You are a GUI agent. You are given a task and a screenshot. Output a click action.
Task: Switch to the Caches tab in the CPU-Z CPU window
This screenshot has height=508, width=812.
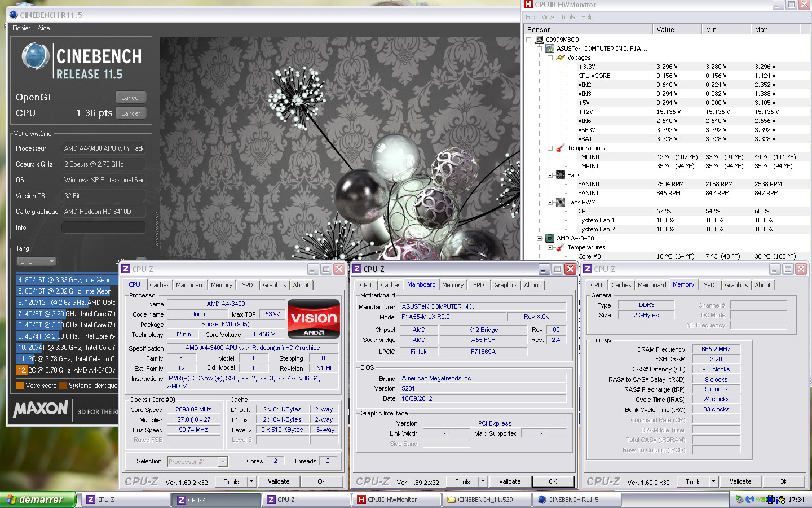(x=160, y=285)
